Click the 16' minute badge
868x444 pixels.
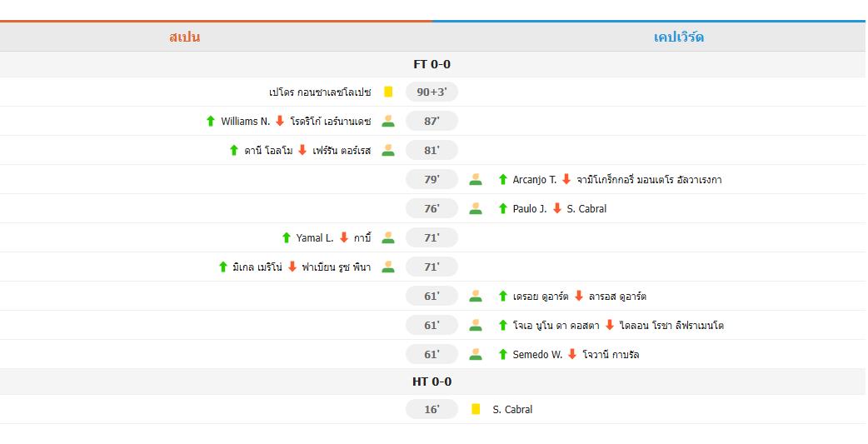click(x=432, y=409)
